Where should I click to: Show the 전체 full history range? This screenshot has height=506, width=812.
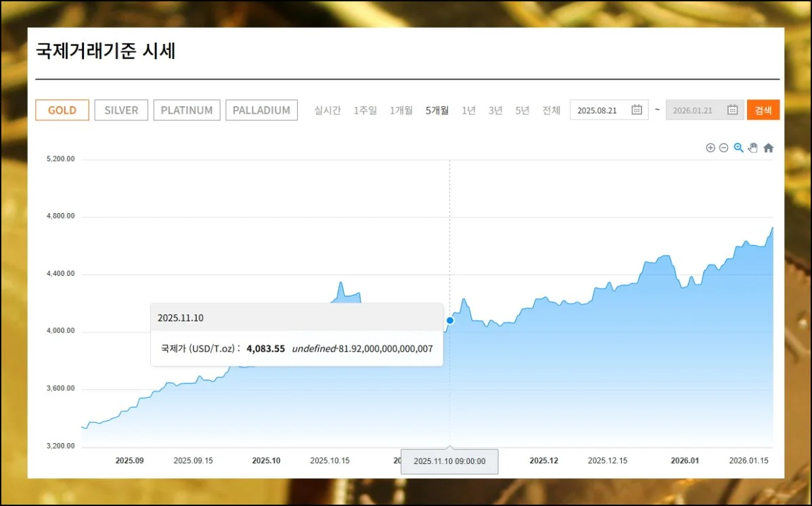pyautogui.click(x=551, y=110)
